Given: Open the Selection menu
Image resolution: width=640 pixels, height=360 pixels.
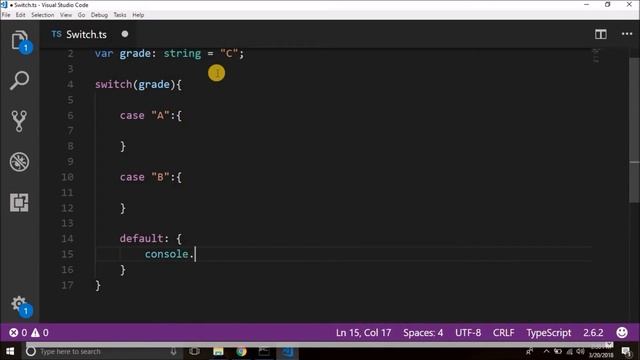Looking at the screenshot, I should [x=42, y=15].
